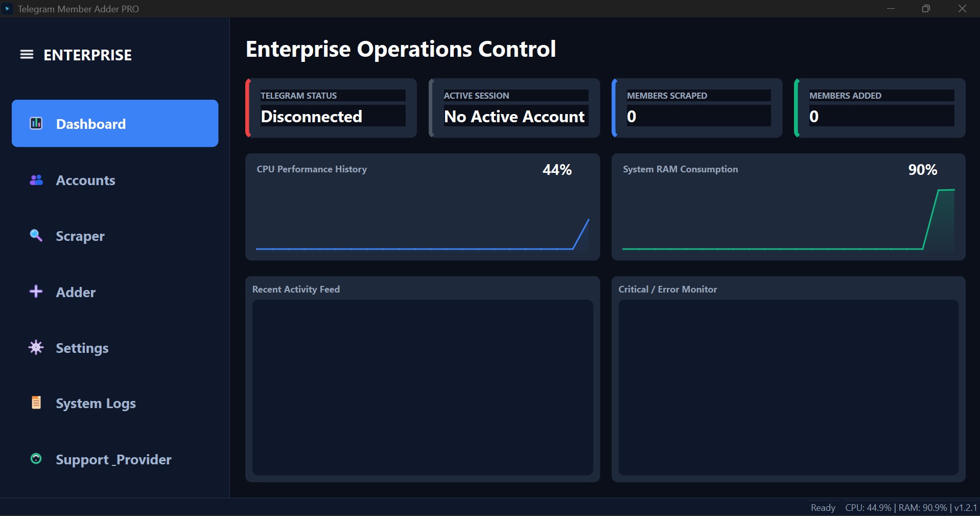Screen dimensions: 980x516
Task: Click the Adder plus icon
Action: click(x=36, y=291)
